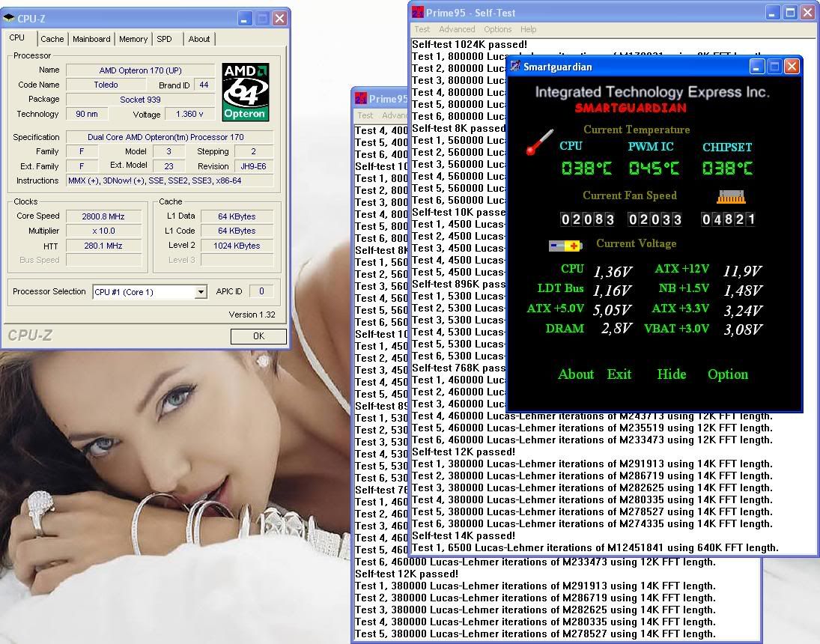Click the Core Speed value "2800.8 MHz"
Screen dimensions: 820x644
coord(103,216)
